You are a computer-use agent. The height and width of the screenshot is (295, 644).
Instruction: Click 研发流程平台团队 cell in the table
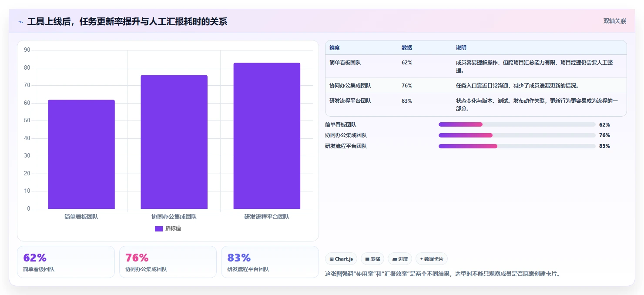tap(350, 101)
